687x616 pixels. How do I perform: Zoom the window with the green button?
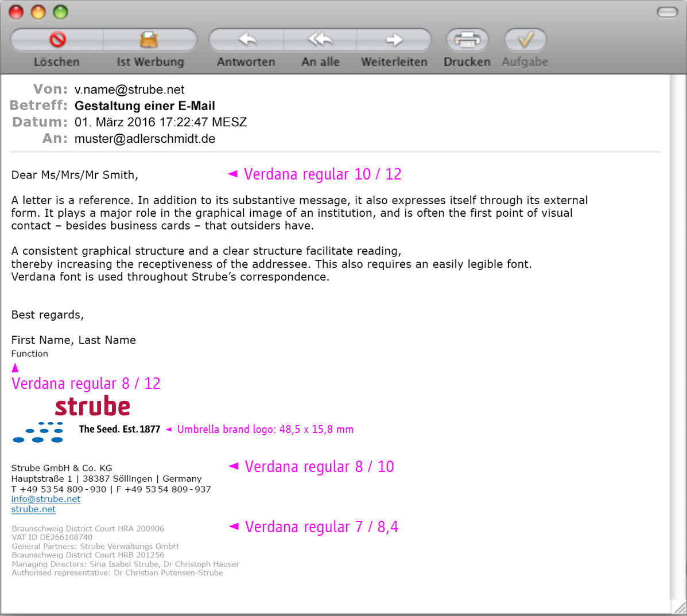pos(60,12)
